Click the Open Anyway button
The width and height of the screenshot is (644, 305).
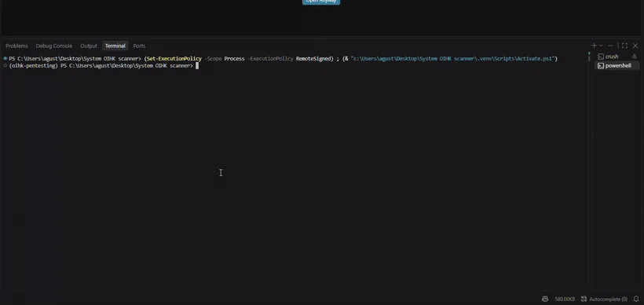321,2
